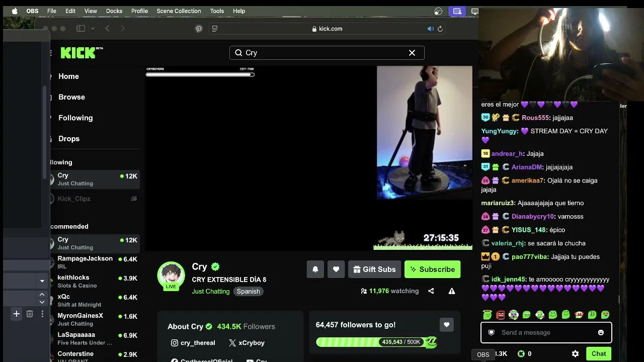Open the Help menu

pyautogui.click(x=239, y=11)
